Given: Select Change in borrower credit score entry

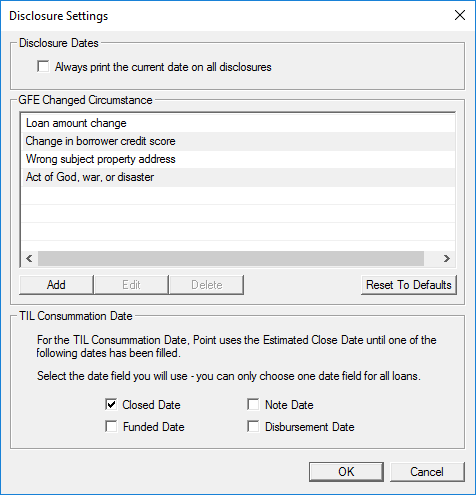Looking at the screenshot, I should pos(238,141).
